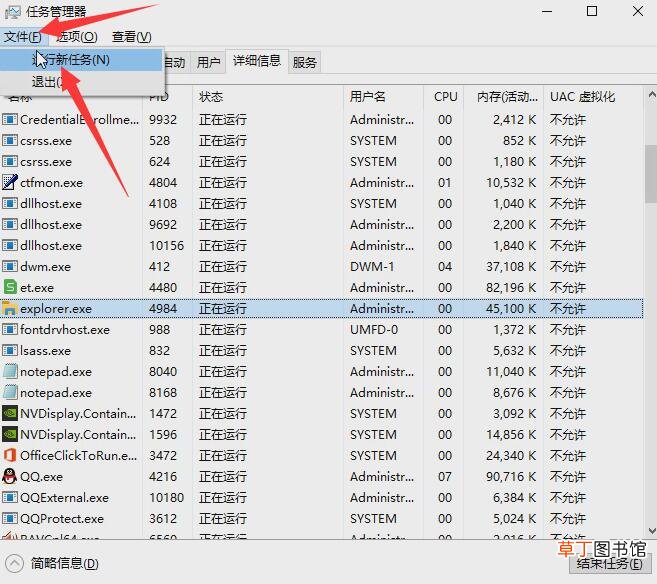
Task: Click the DWM-1 user name cell
Action: [x=372, y=267]
